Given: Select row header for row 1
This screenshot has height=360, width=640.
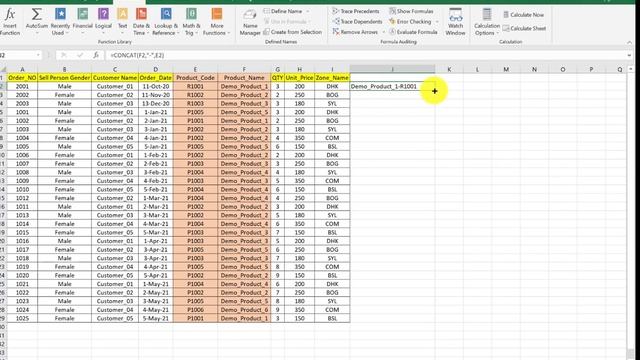Looking at the screenshot, I should (3, 78).
